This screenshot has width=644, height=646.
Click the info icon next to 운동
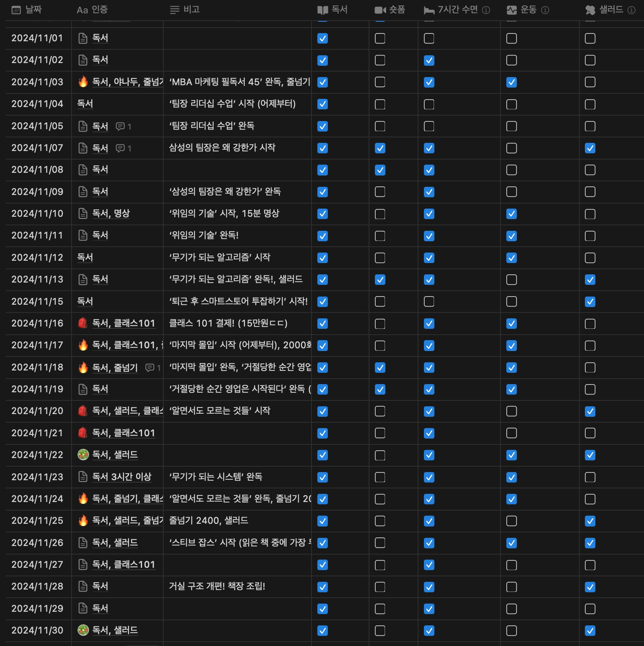point(545,10)
